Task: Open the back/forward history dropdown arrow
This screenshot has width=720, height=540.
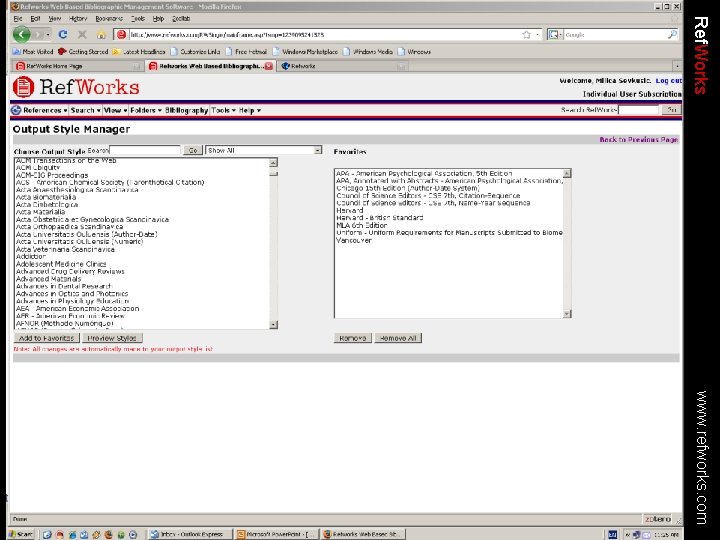Action: 48,35
